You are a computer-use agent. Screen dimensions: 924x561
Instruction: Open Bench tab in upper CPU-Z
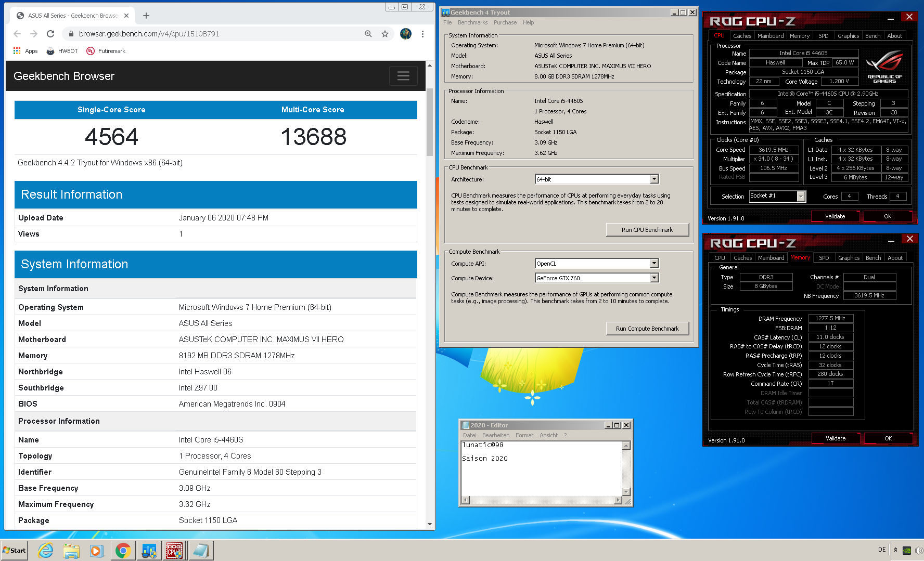873,36
